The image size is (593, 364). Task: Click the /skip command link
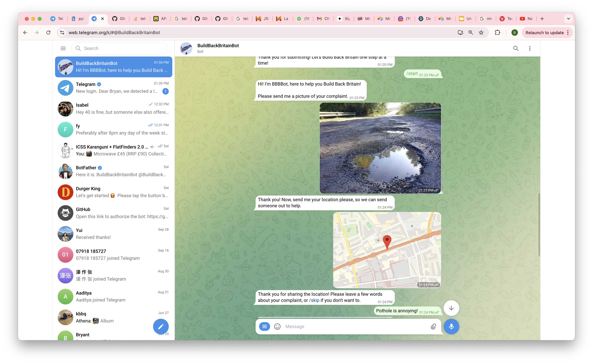pos(314,300)
